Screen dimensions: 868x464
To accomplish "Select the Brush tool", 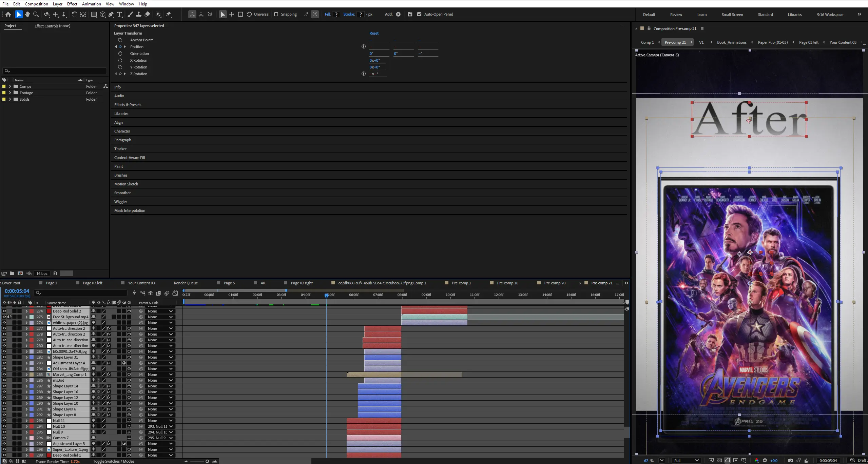I will tap(130, 14).
